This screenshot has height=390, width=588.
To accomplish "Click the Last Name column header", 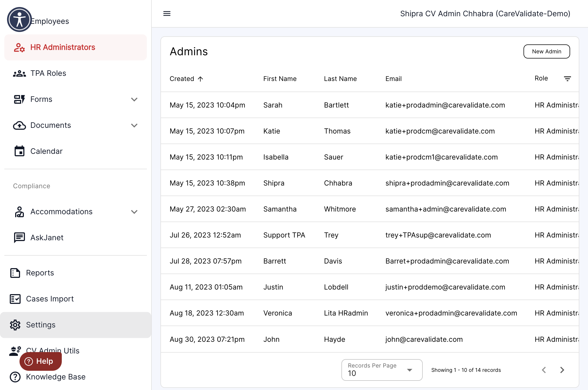I will pos(340,79).
